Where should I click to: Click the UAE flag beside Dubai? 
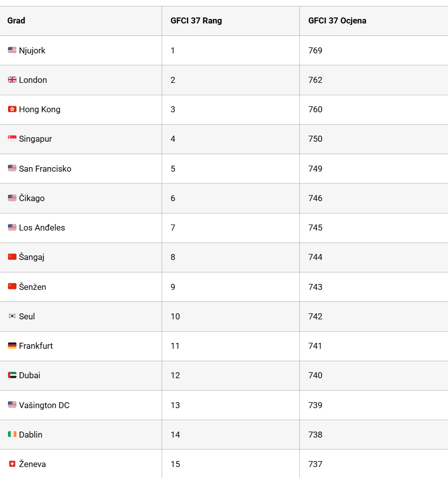click(x=12, y=375)
